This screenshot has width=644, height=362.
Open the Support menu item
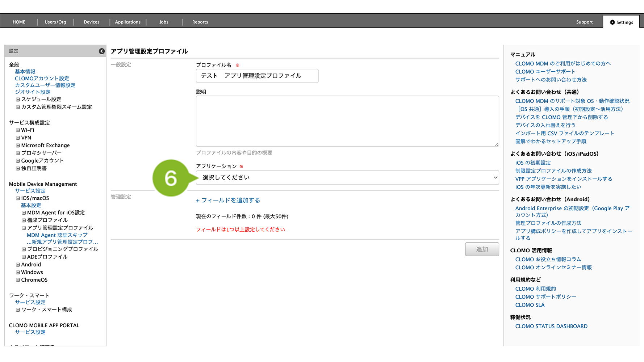coord(584,22)
